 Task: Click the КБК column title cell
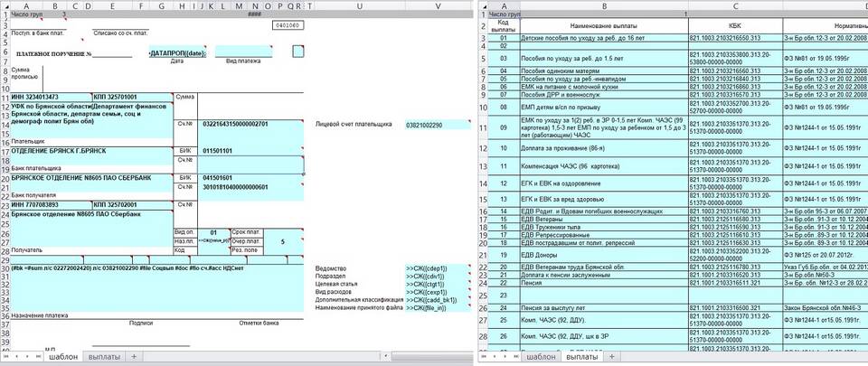[x=733, y=25]
